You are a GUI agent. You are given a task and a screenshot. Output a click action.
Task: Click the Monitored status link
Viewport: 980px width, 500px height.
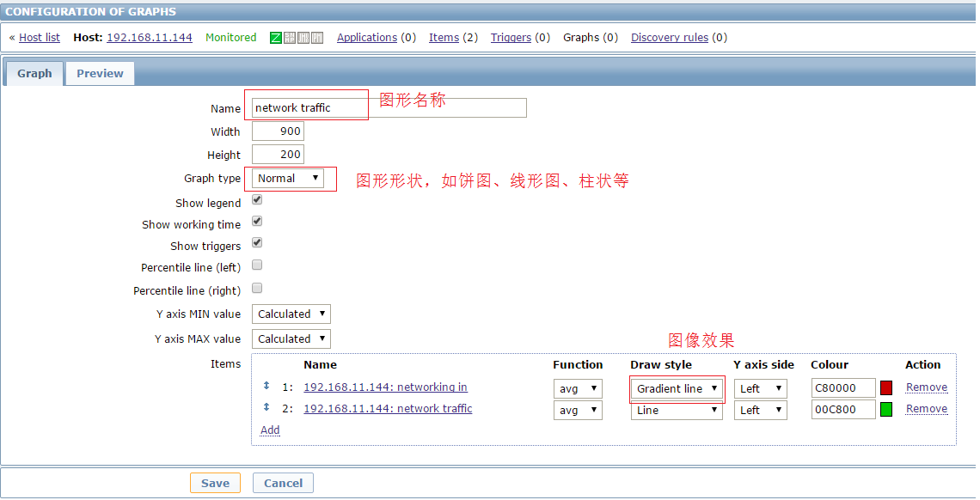[230, 38]
